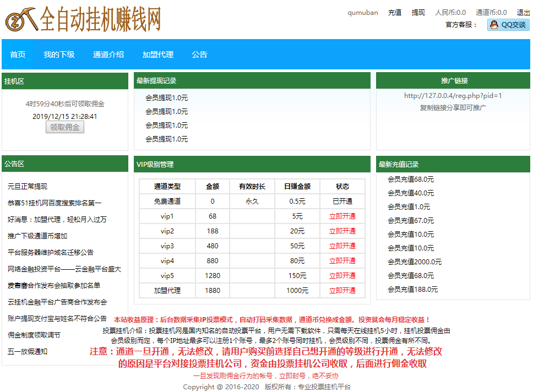Viewport: 533px width, 392px height.
Task: Open the QQ交谈 customer service chat
Action: [508, 25]
